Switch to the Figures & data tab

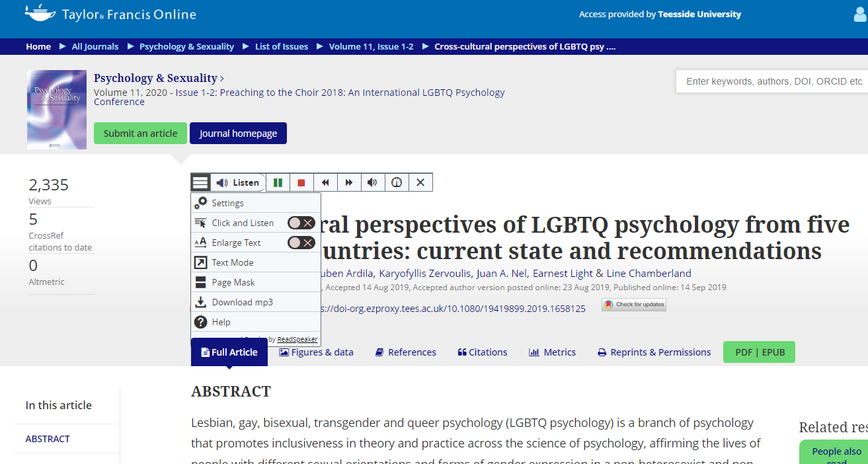click(x=316, y=352)
